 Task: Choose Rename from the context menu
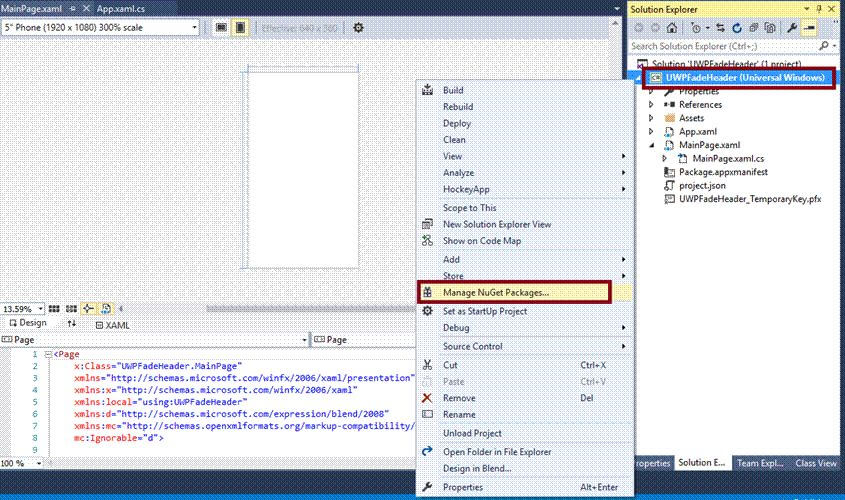pos(525,415)
